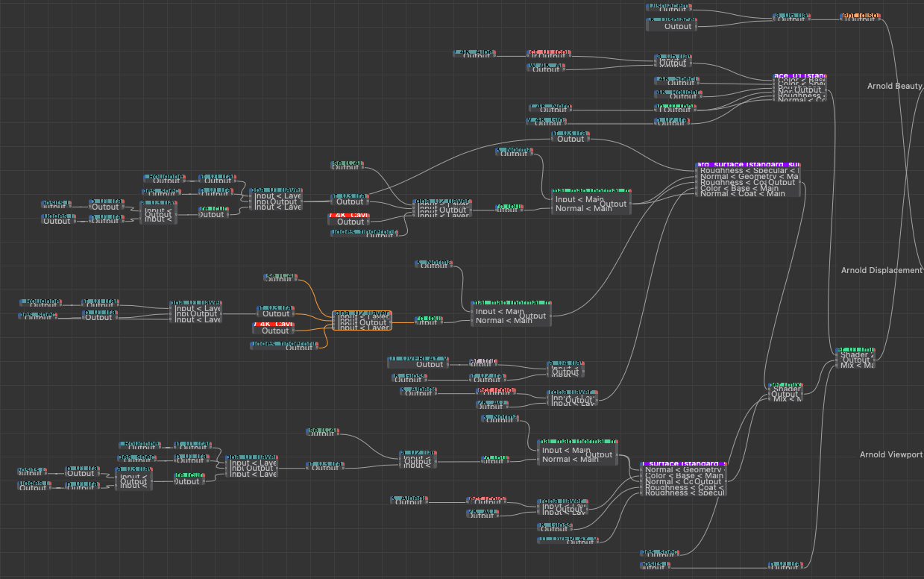Click Output port of the topmost standard surface node
The image size is (924, 579).
click(808, 90)
